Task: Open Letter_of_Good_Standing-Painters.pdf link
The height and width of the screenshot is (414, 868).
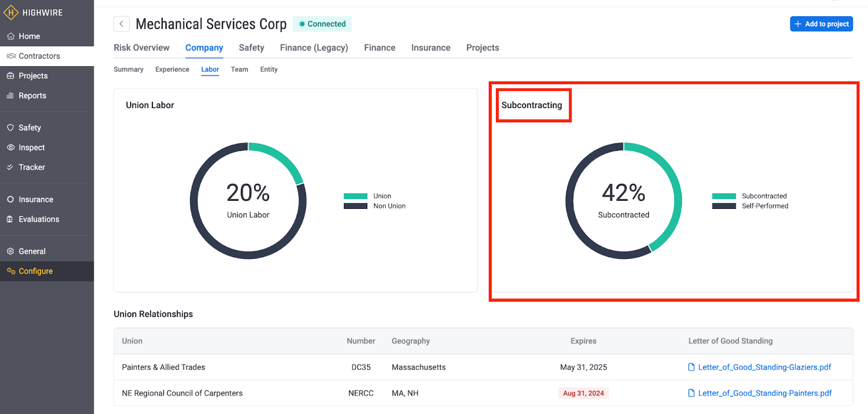Action: point(764,393)
